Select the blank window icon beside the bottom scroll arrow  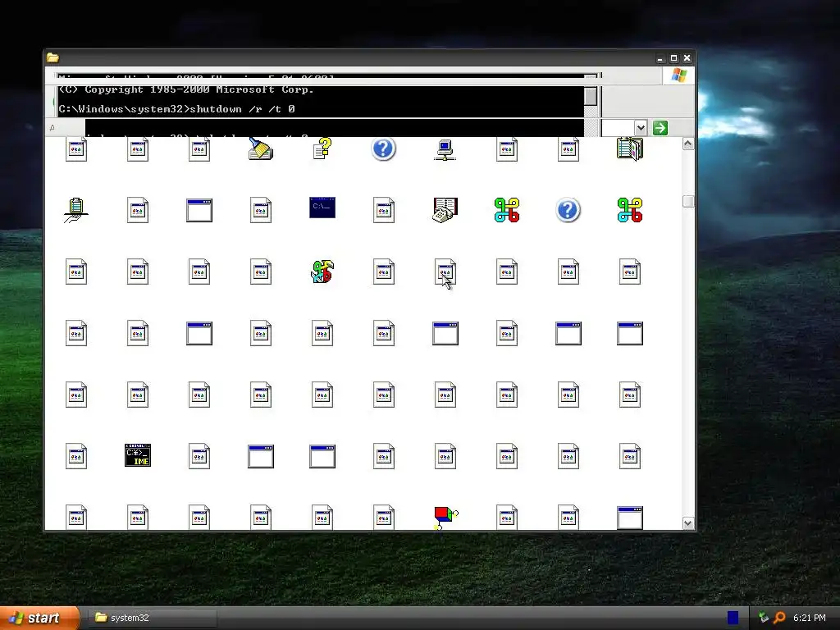point(630,518)
